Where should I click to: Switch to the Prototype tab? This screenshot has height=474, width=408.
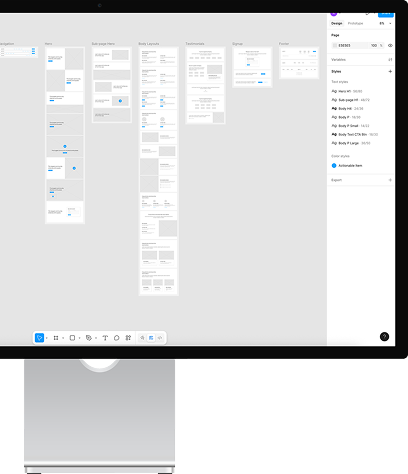[x=355, y=23]
